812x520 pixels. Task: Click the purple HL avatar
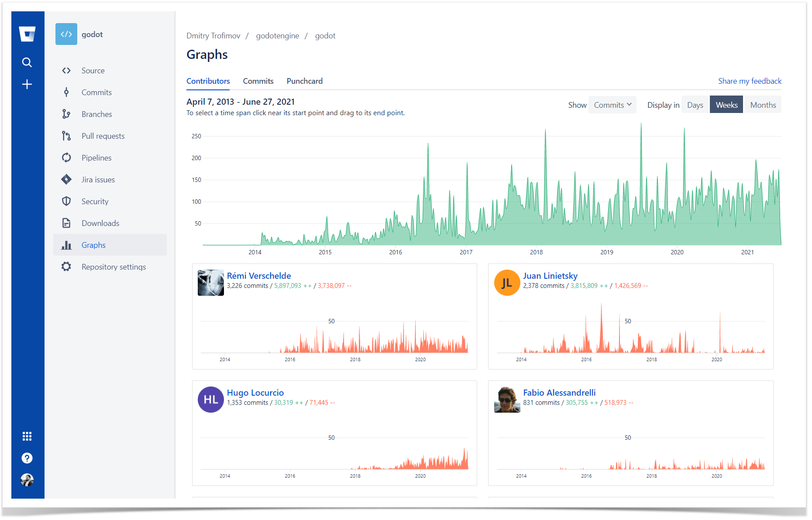[211, 400]
